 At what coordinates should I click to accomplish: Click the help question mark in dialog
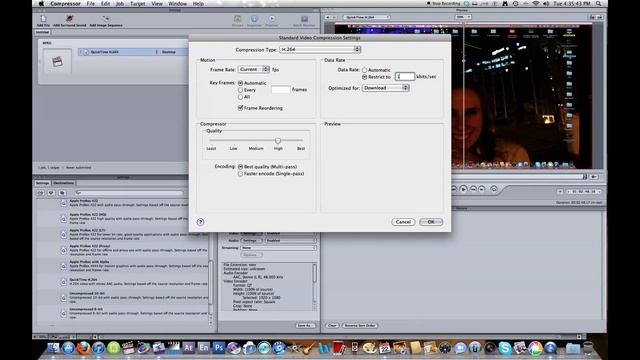pyautogui.click(x=200, y=222)
